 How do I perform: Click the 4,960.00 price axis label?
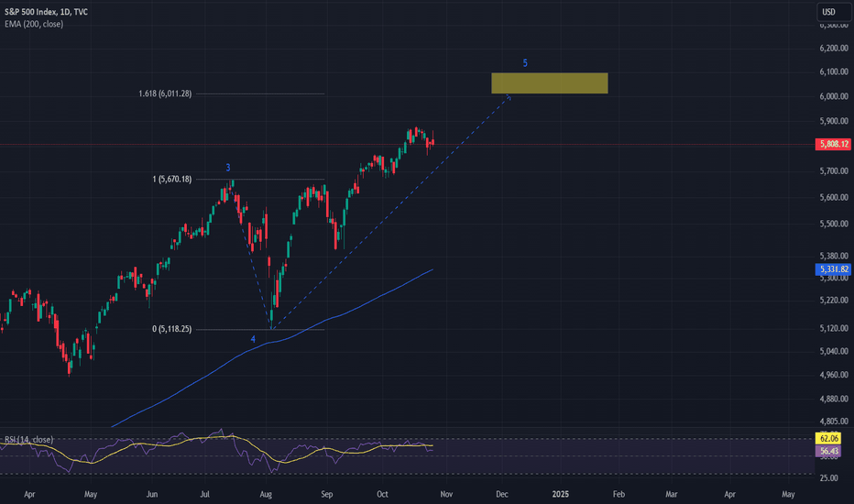(834, 375)
